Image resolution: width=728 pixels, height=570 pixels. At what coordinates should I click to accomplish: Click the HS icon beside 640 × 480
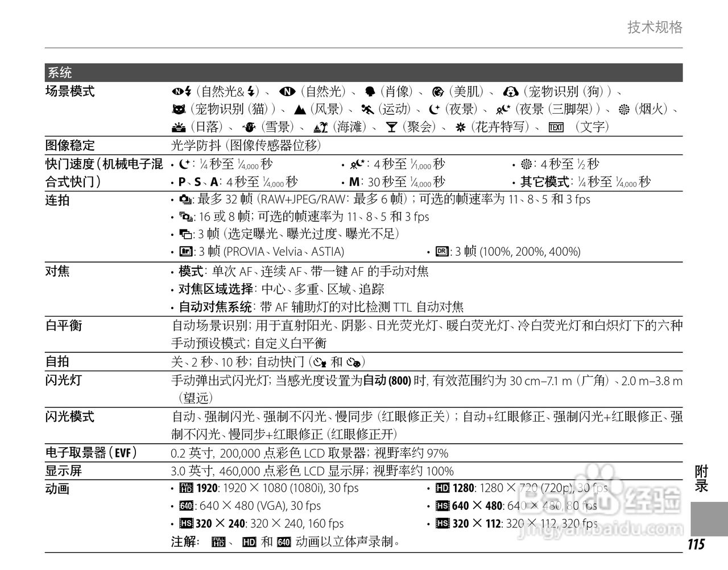click(x=442, y=506)
